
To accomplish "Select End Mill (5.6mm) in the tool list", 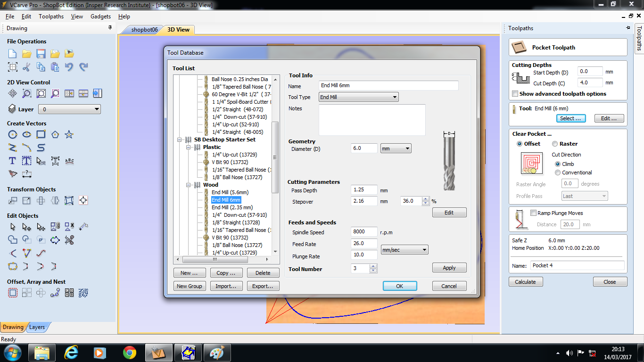I will pos(230,193).
